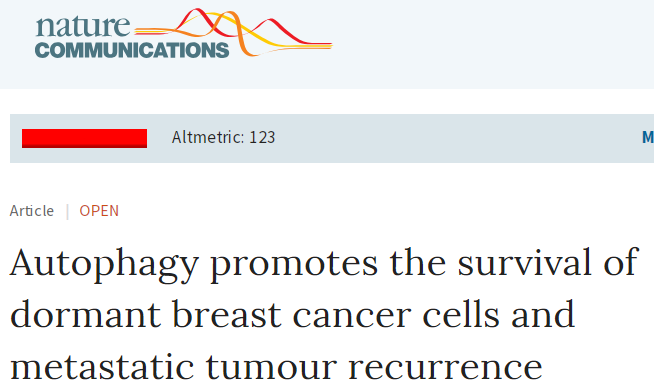Click the 'COMMUNICATIONS' wordmark text
The height and width of the screenshot is (391, 654).
click(132, 50)
